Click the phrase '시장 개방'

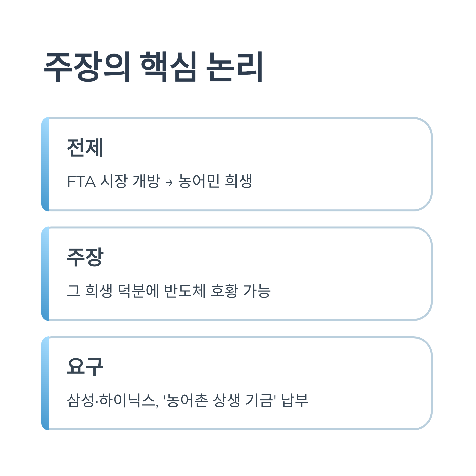coord(130,181)
